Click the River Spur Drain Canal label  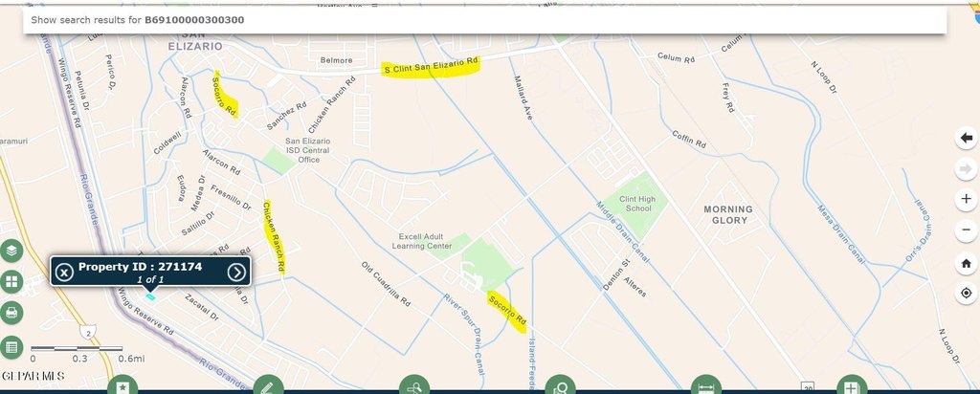point(464,334)
